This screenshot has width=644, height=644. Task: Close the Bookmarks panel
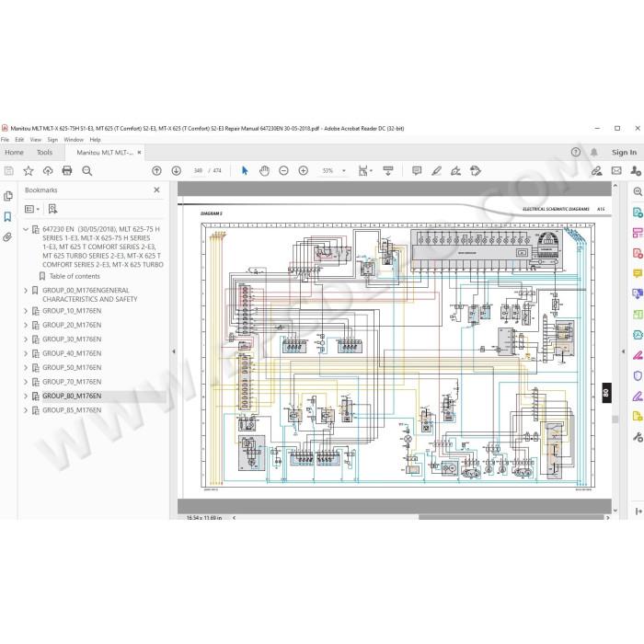pos(156,190)
